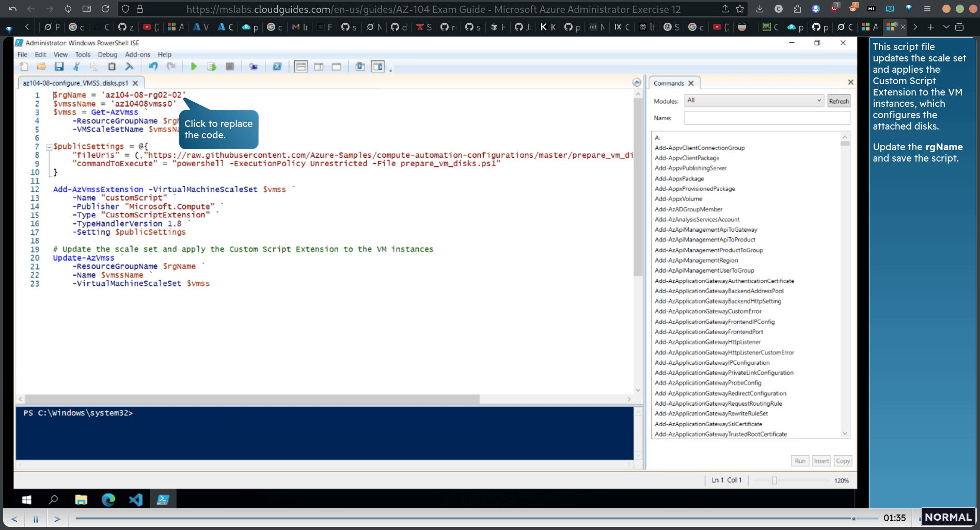The image size is (980, 530).
Task: Click the rgName value on line 1
Action: coord(144,95)
